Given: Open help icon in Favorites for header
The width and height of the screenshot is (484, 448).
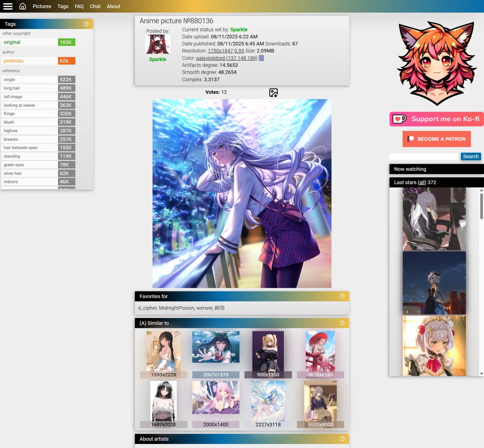Looking at the screenshot, I should click(x=342, y=296).
